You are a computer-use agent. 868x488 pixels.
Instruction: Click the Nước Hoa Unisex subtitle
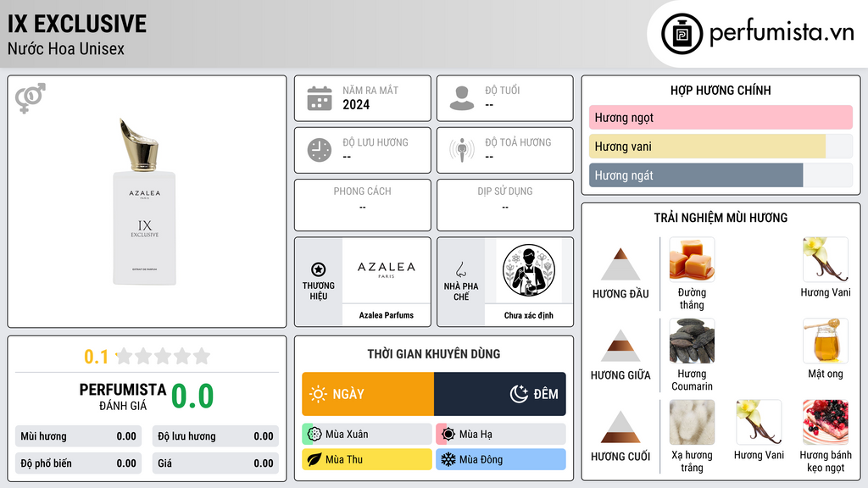click(x=66, y=48)
